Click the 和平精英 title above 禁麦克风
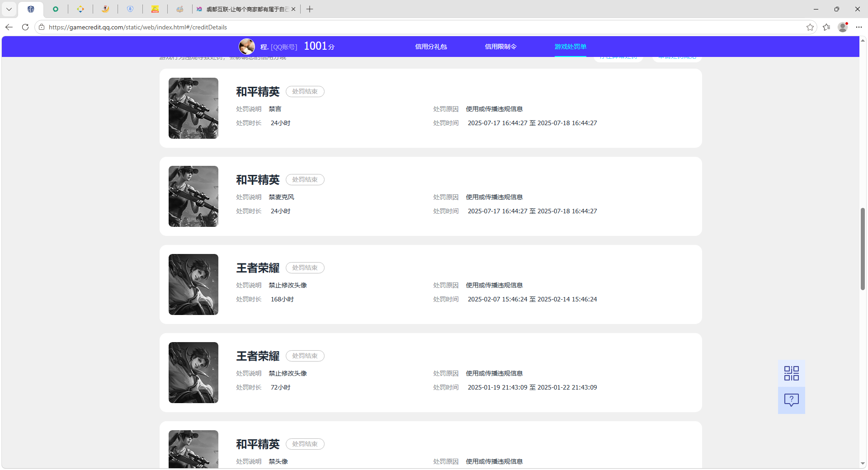The width and height of the screenshot is (868, 470). (258, 180)
